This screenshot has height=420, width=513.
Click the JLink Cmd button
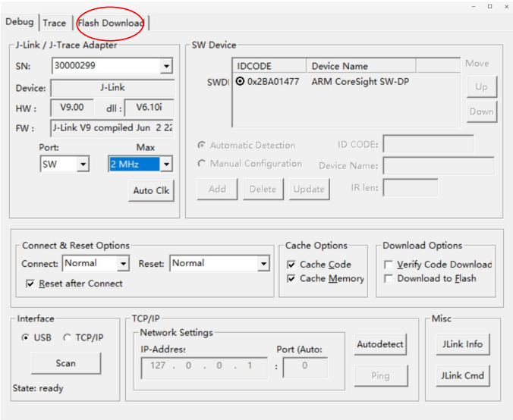(x=463, y=375)
